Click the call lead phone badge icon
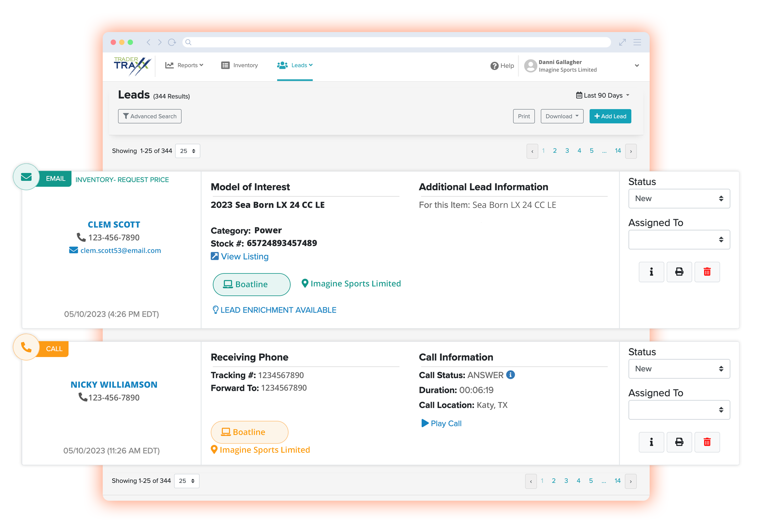 [x=26, y=347]
